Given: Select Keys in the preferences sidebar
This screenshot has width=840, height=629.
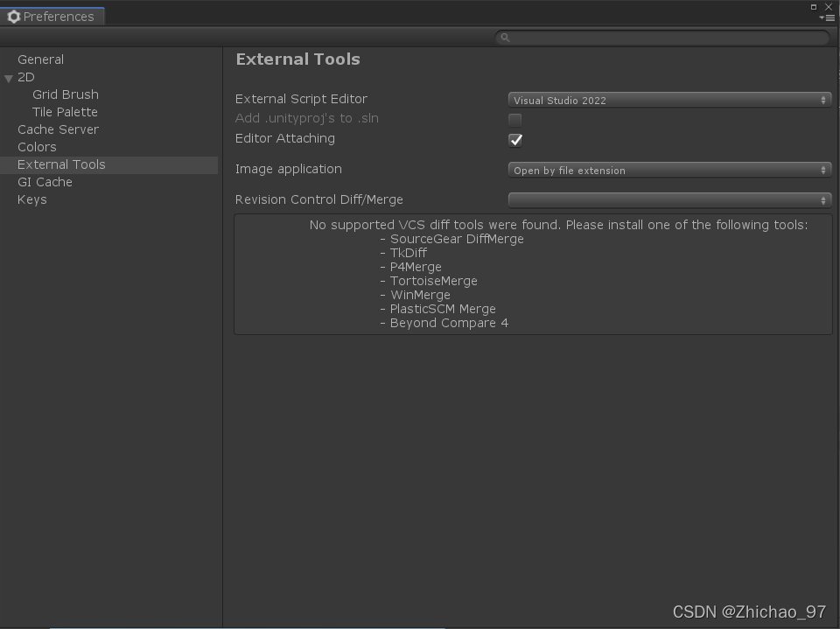Looking at the screenshot, I should tap(31, 199).
